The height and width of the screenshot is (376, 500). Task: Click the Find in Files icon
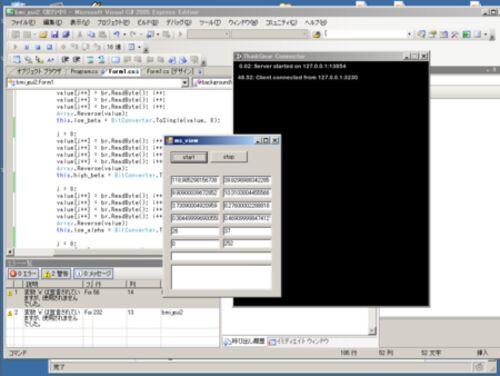[x=316, y=34]
